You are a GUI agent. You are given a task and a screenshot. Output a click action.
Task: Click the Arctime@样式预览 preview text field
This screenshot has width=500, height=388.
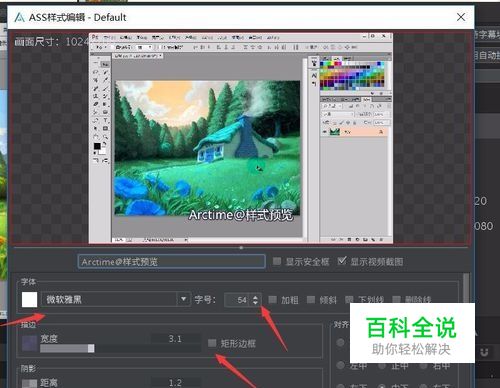pos(172,262)
